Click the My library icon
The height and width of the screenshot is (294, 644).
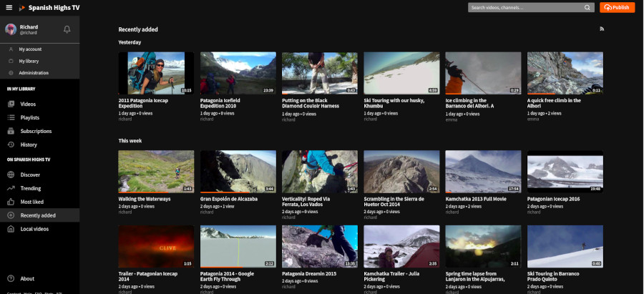tap(11, 62)
